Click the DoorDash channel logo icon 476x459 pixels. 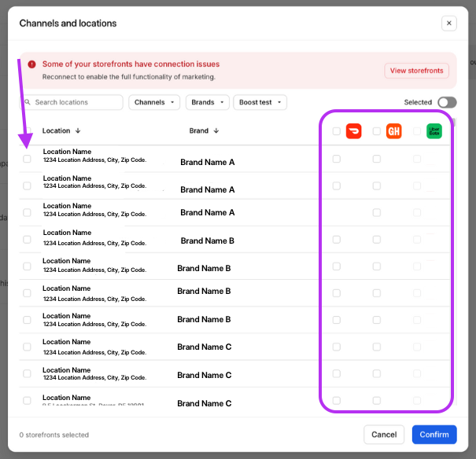354,131
